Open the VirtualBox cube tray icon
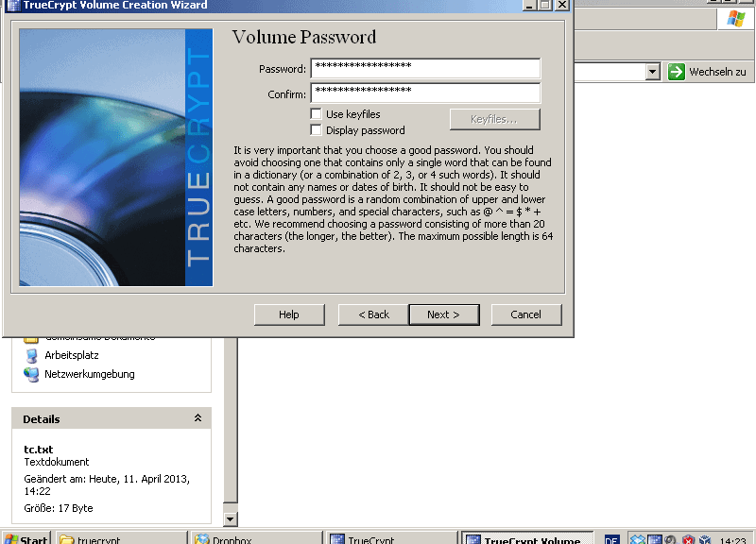Screen dimensions: 756x544 pos(705,539)
